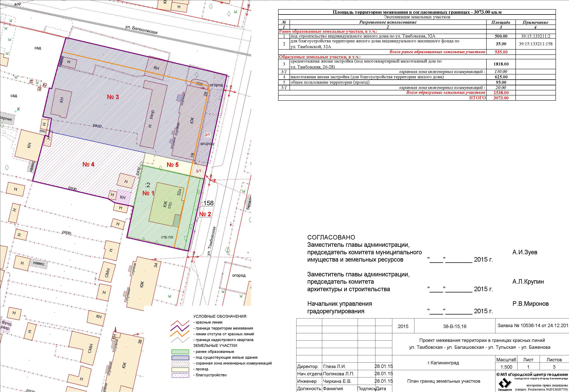Click cadastral number 39:15:133211:158 cell

pos(535,44)
